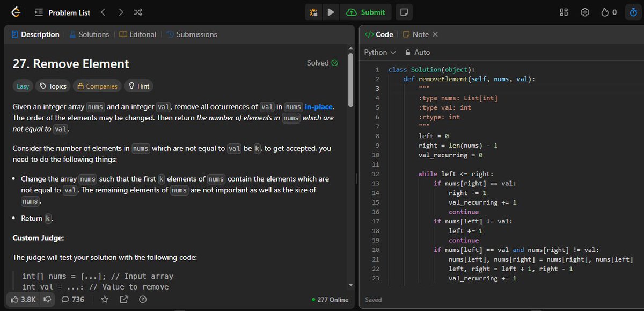Screen dimensions: 644x311
Task: Open the Problem List panel
Action: tap(63, 12)
